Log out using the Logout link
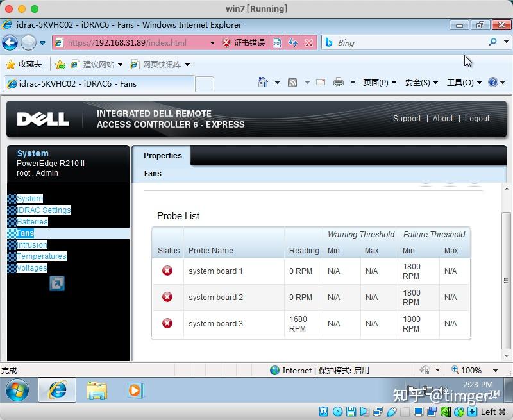 [477, 119]
